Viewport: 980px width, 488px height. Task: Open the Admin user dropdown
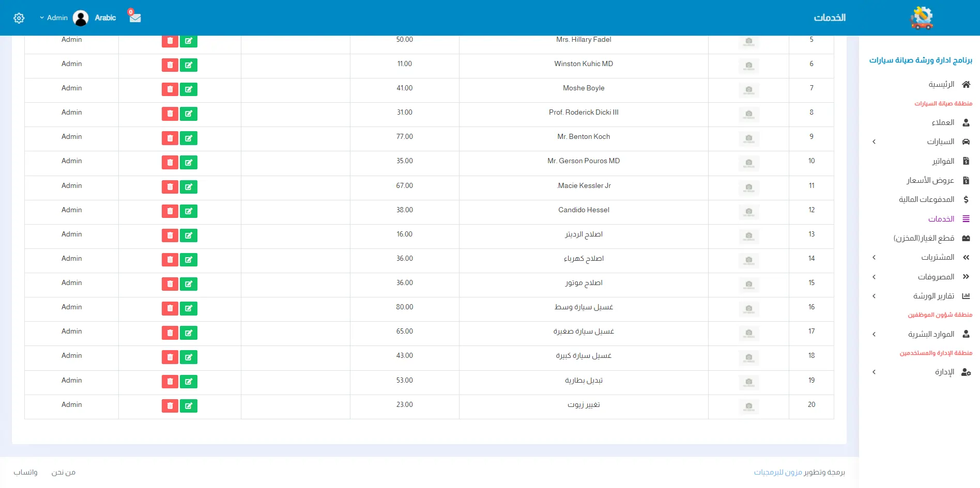(54, 18)
